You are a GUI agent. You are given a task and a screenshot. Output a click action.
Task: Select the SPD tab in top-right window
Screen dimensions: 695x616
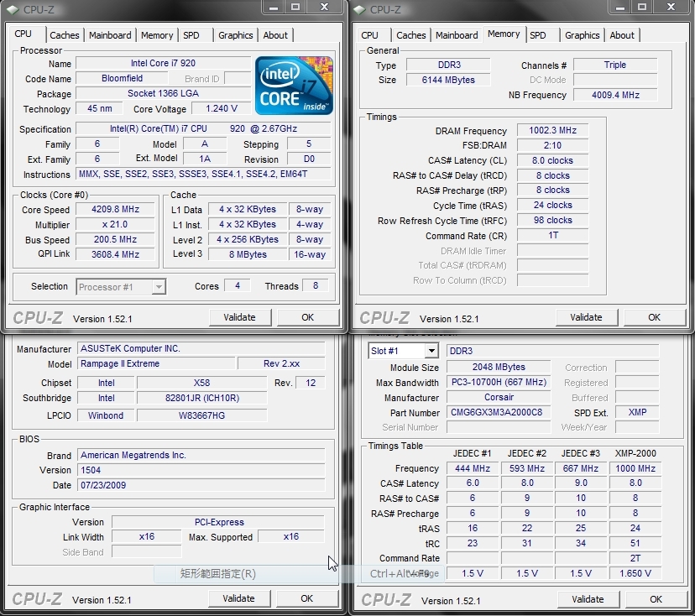538,35
